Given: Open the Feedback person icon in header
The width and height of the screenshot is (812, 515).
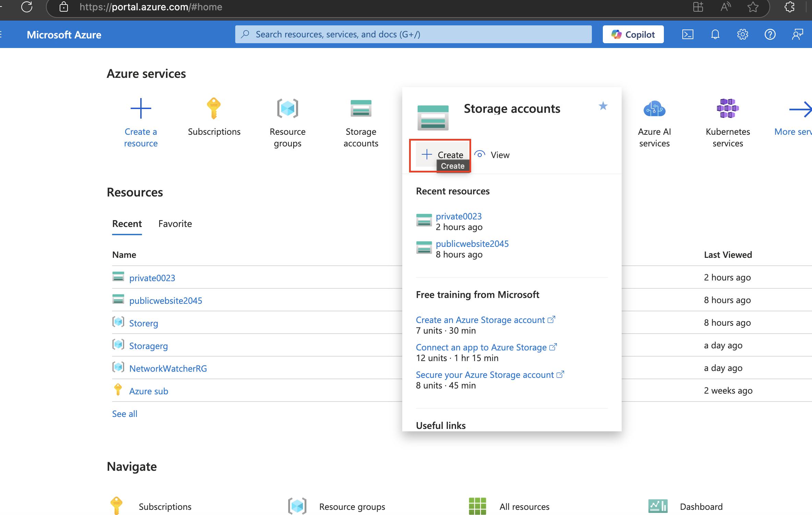Looking at the screenshot, I should click(797, 34).
